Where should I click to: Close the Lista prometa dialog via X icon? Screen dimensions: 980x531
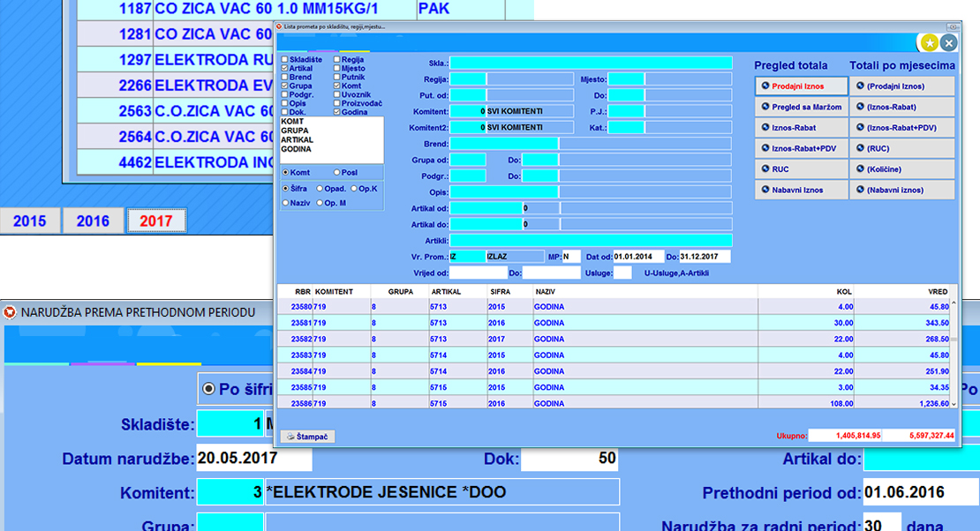click(x=949, y=42)
